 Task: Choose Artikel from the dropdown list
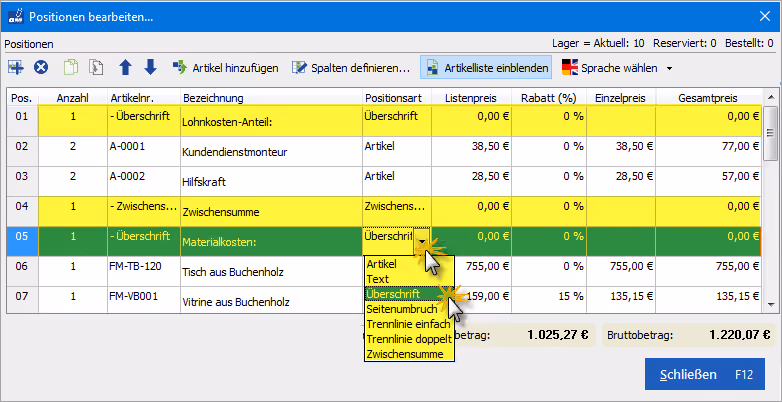point(409,264)
